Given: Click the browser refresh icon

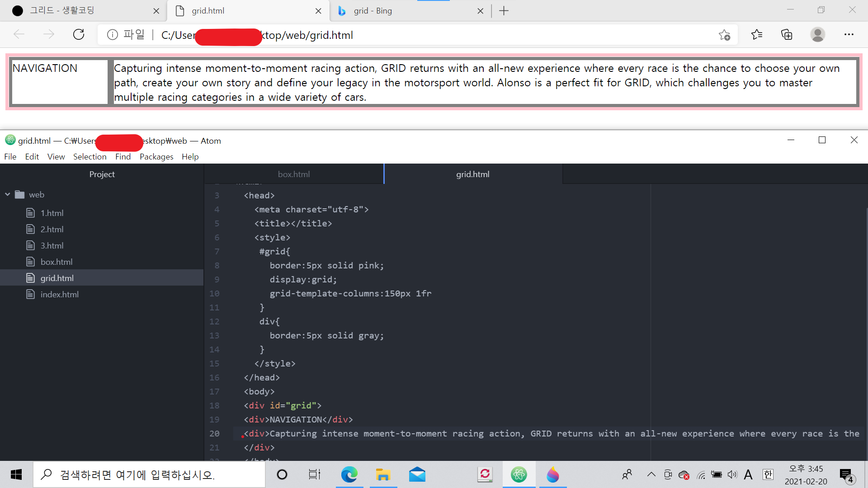Looking at the screenshot, I should [79, 35].
